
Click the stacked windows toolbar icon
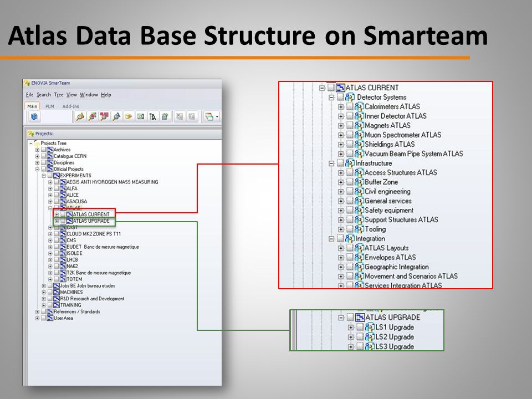209,117
